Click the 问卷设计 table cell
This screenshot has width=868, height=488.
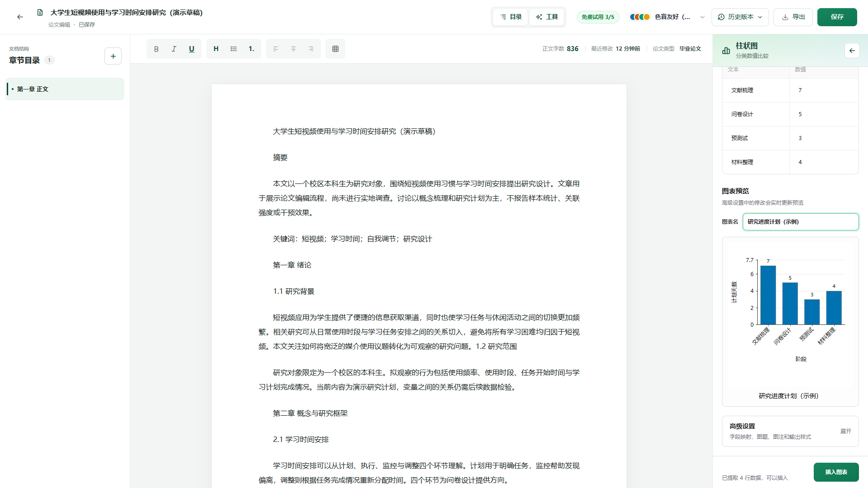click(756, 114)
